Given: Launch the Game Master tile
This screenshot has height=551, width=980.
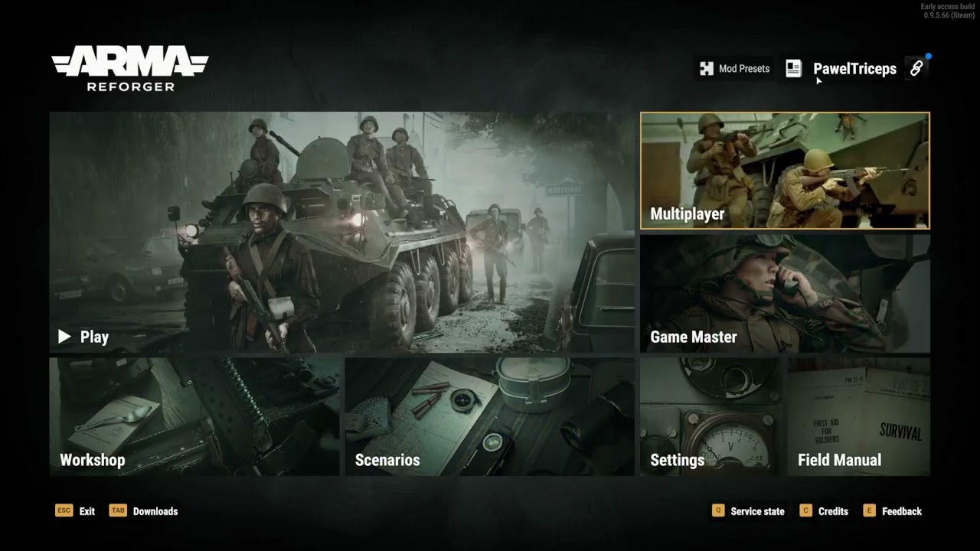Looking at the screenshot, I should click(785, 294).
